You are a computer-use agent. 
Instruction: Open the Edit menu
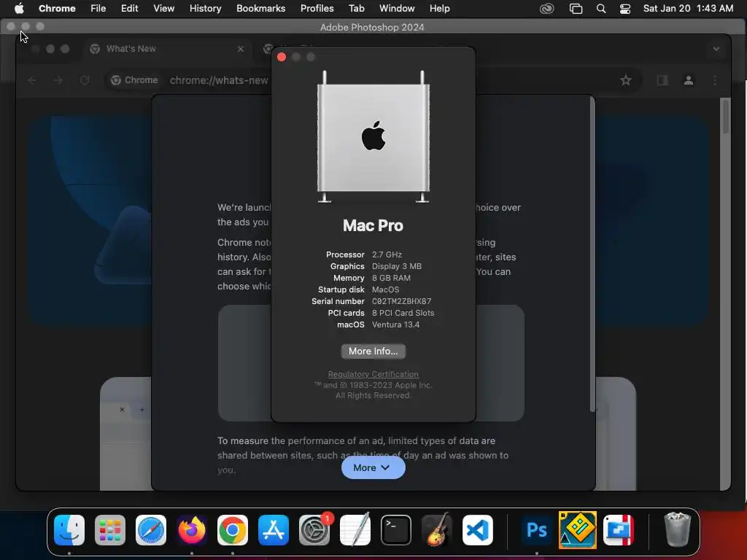(129, 8)
